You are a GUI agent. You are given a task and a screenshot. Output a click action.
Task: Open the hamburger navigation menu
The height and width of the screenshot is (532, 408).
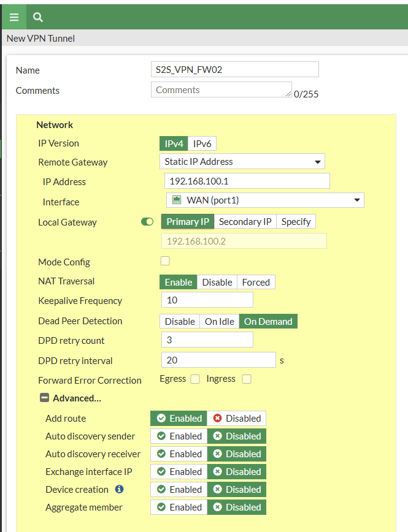click(14, 17)
